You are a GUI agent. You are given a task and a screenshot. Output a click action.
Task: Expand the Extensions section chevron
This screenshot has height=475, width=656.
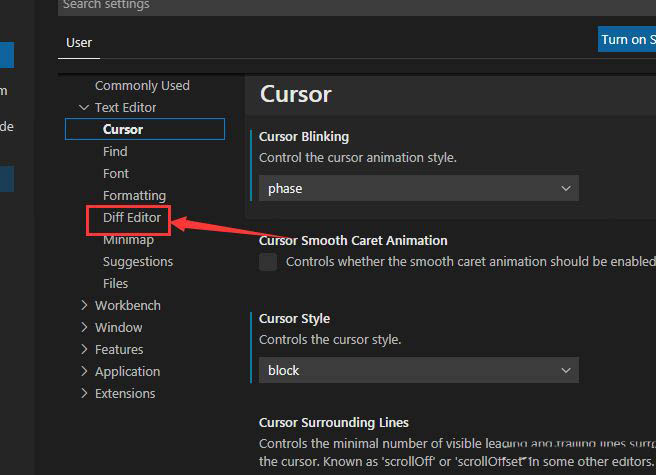coord(84,394)
